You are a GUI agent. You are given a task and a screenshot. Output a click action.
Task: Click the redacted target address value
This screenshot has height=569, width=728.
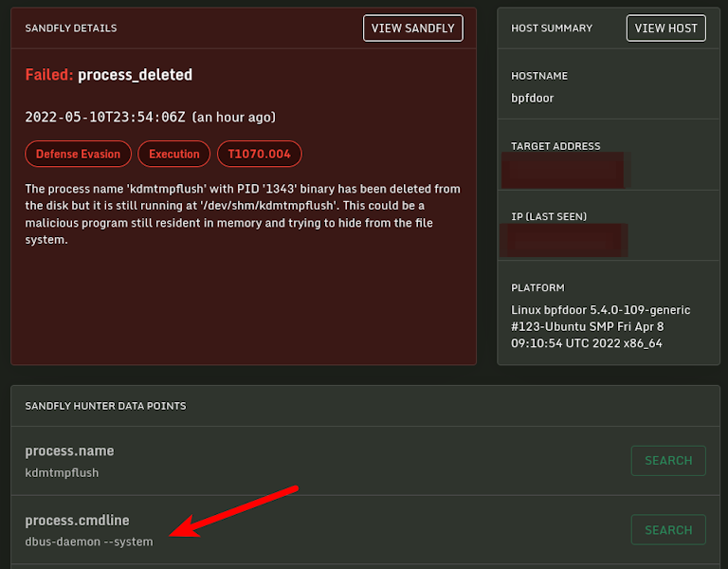pyautogui.click(x=566, y=169)
